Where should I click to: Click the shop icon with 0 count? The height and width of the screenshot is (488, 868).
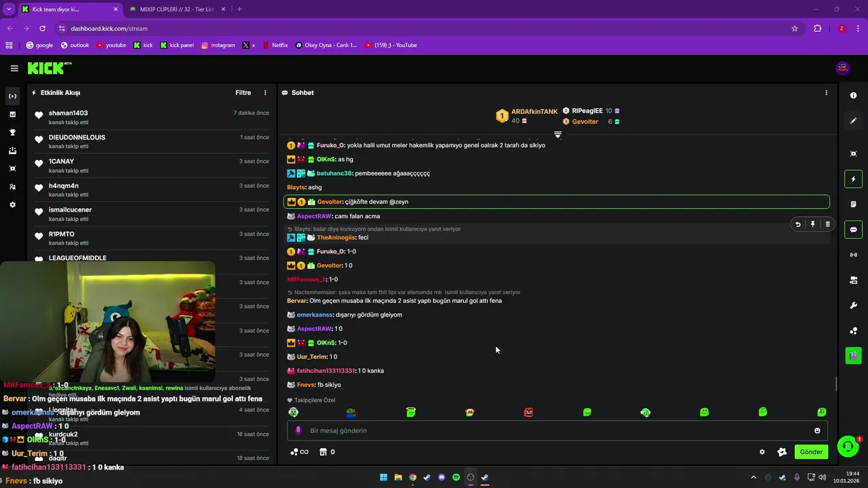click(x=327, y=452)
